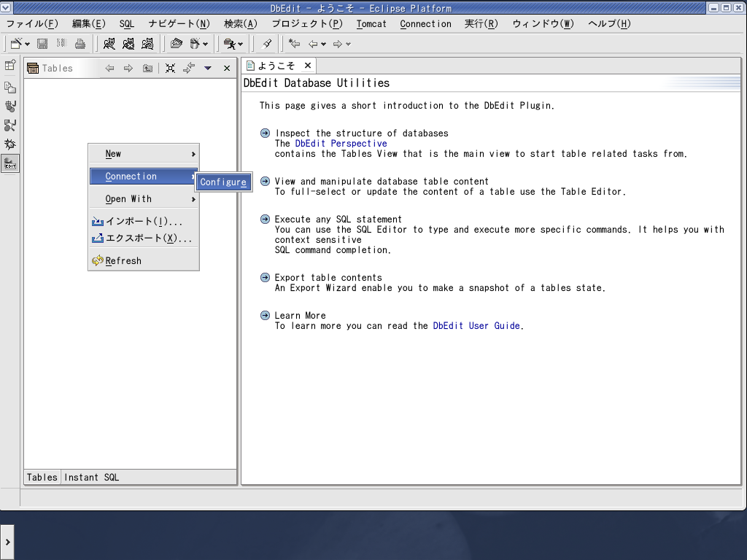Open the Tomcat menu

[x=371, y=24]
